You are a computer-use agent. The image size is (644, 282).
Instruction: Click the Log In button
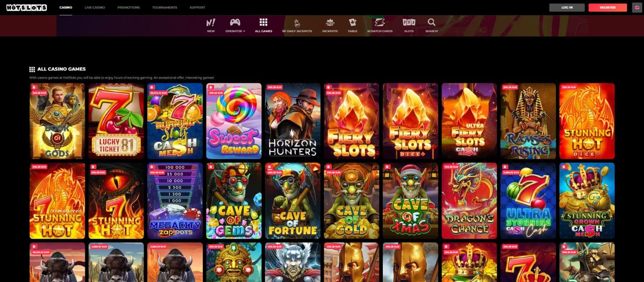click(x=567, y=7)
